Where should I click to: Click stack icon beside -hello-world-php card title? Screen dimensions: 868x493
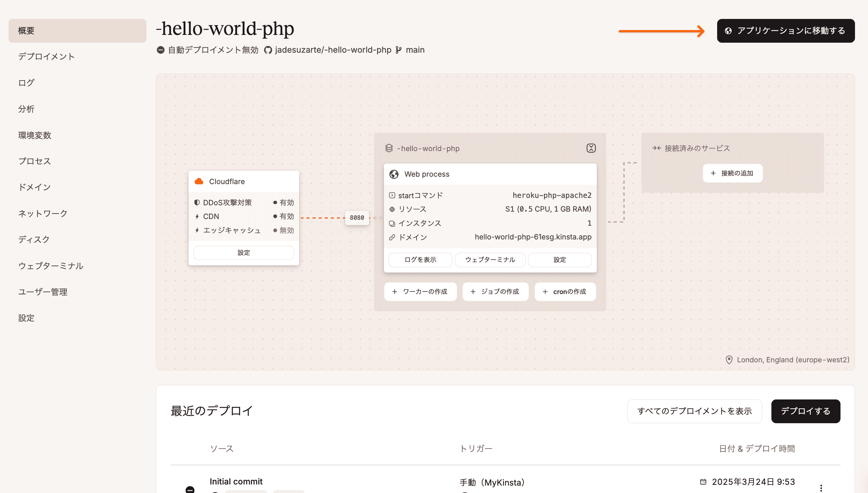389,148
